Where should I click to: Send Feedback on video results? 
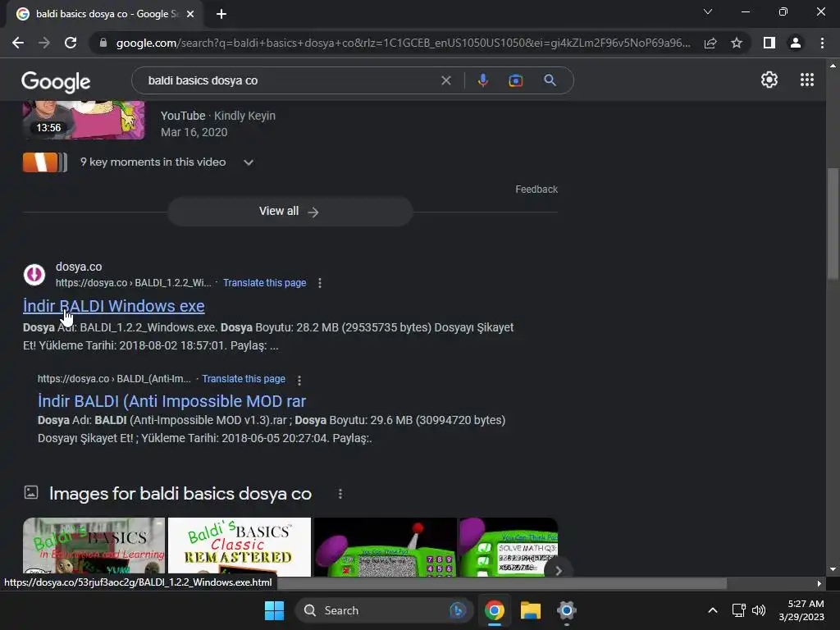pos(536,189)
